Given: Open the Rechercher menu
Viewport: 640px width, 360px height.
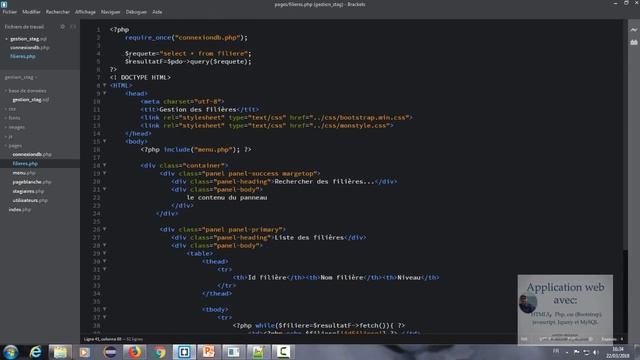Looking at the screenshot, I should tap(58, 12).
